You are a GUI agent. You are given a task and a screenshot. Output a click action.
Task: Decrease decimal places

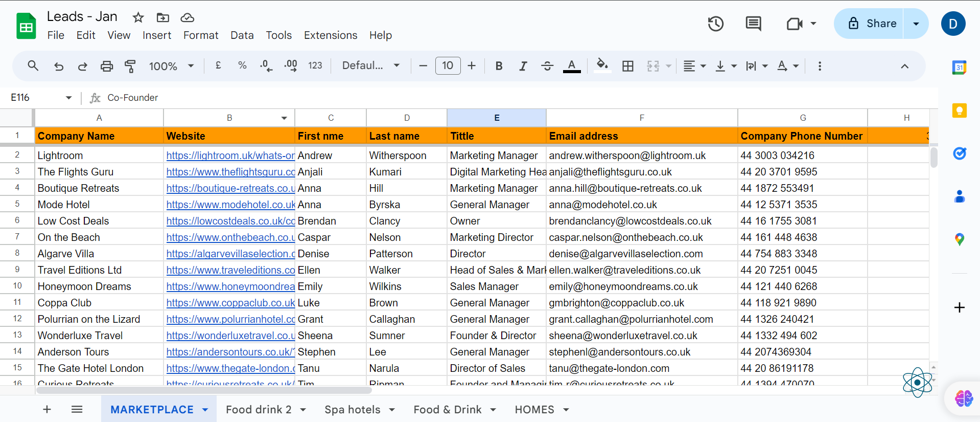point(266,65)
